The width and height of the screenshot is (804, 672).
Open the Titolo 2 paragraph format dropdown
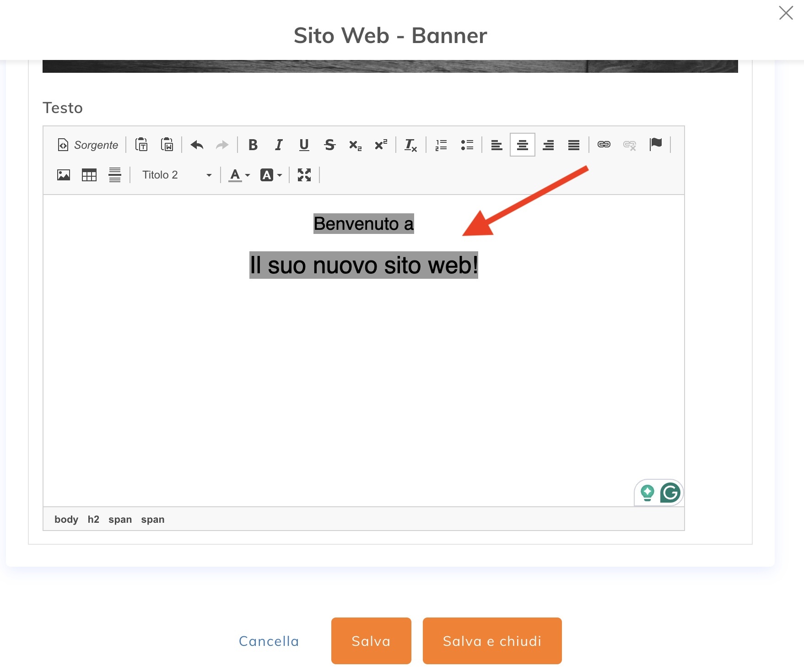[x=176, y=175]
